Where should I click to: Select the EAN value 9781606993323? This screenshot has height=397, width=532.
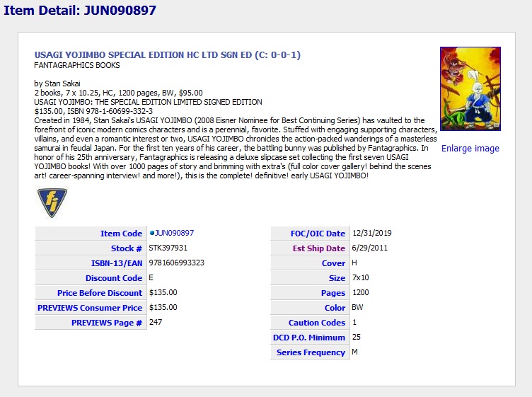pos(176,263)
